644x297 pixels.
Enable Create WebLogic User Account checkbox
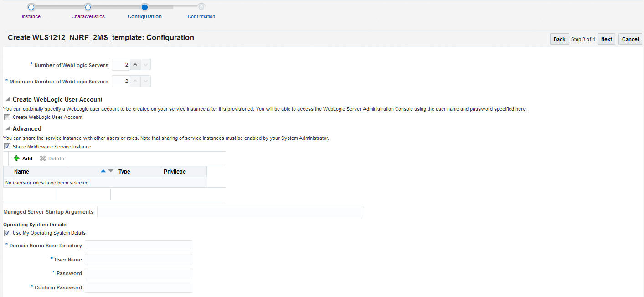tap(7, 117)
